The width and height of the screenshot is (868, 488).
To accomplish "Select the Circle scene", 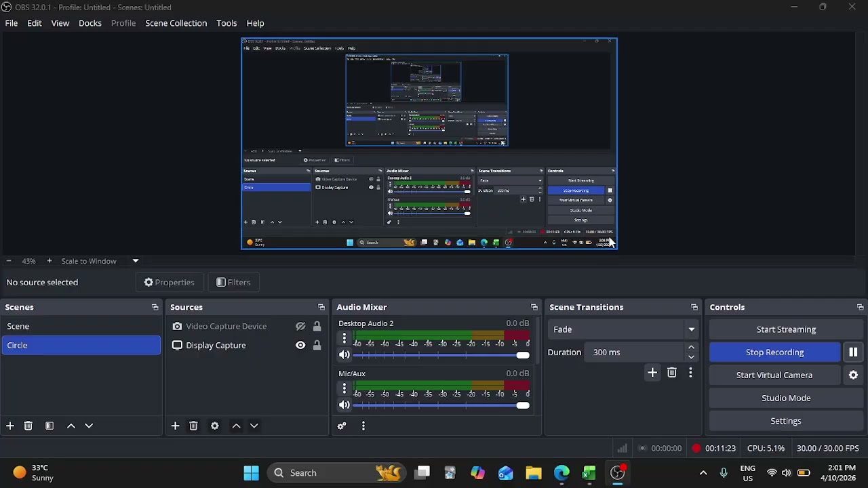I will tap(81, 345).
